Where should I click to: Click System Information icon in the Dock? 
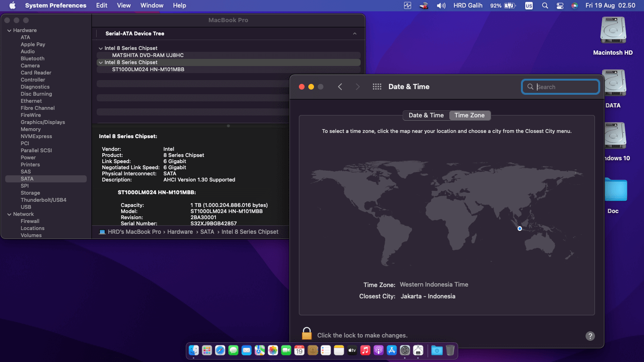point(418,350)
